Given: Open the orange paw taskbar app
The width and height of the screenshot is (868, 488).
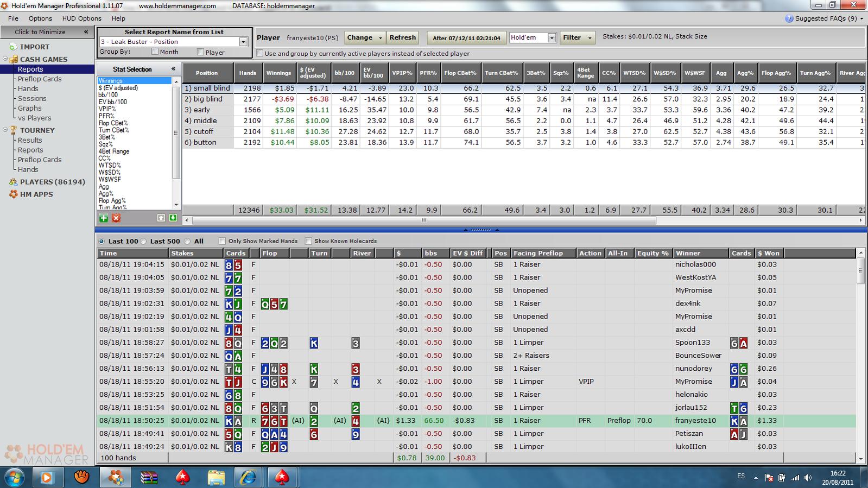Looking at the screenshot, I should pyautogui.click(x=81, y=477).
